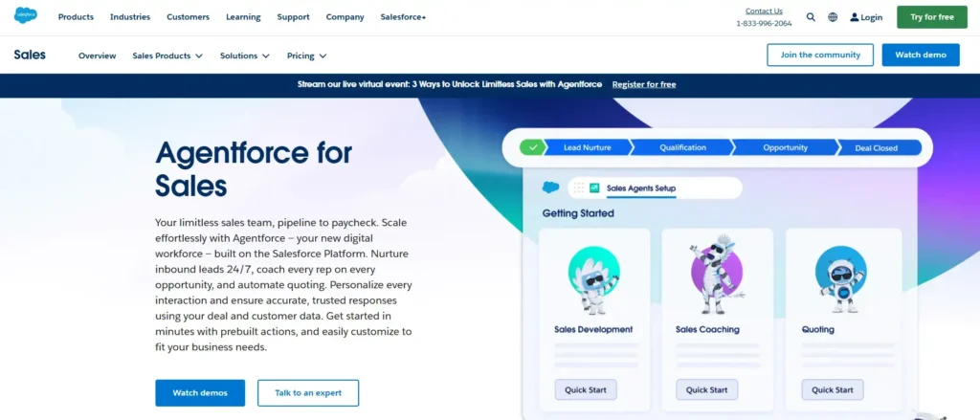980x420 pixels.
Task: Open the Products menu
Action: 76,17
